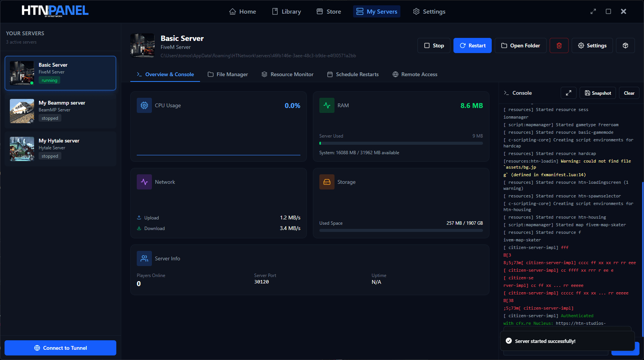Image resolution: width=644 pixels, height=360 pixels.
Task: Click the cube package icon button beside Settings
Action: (x=625, y=45)
